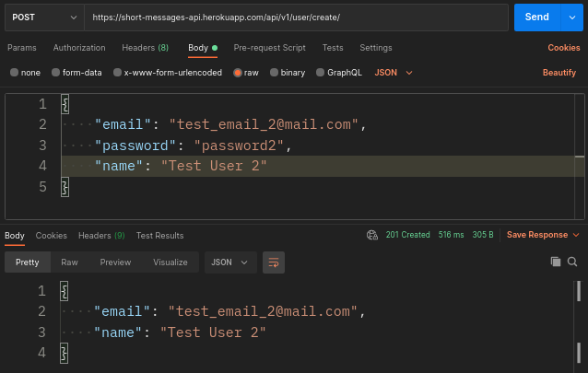Screen dimensions: 588x373
Task: Choose x-www-form-urlencoded body type
Action: pos(117,73)
